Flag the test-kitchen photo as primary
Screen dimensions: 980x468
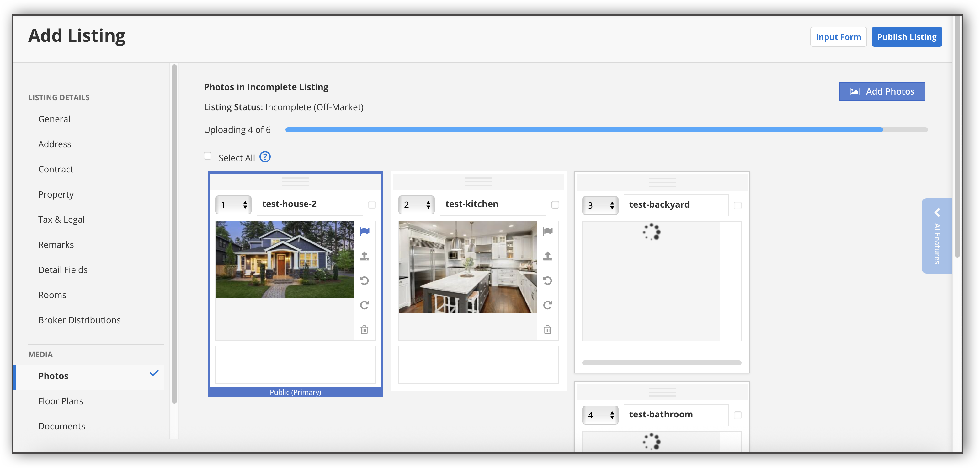547,231
